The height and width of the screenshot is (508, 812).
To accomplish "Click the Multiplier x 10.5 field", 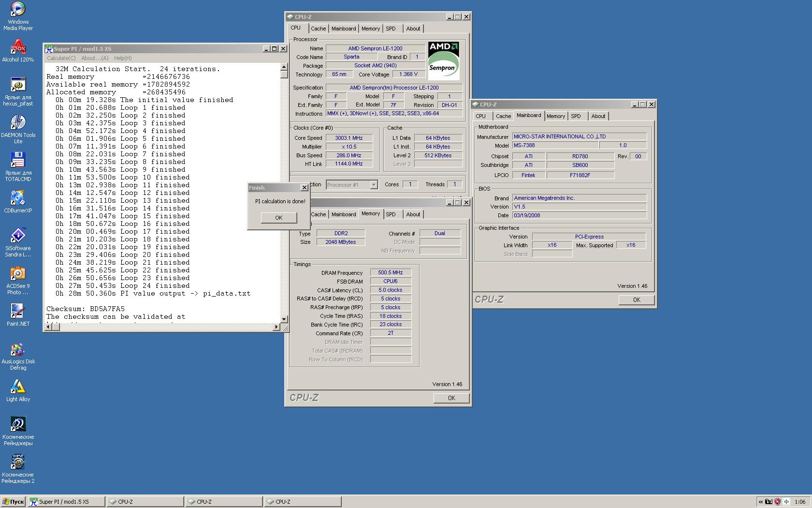I will click(x=349, y=147).
